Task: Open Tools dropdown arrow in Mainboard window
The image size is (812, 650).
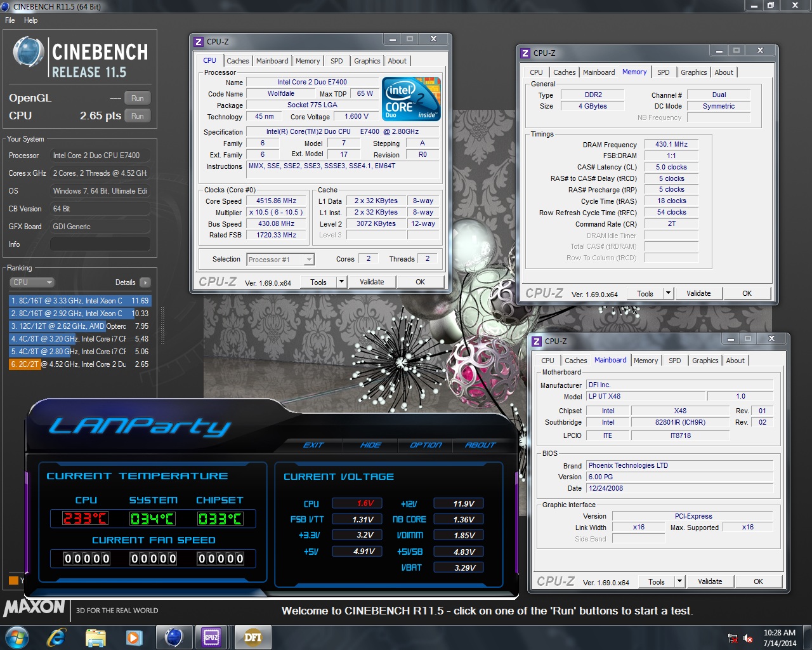Action: point(679,582)
